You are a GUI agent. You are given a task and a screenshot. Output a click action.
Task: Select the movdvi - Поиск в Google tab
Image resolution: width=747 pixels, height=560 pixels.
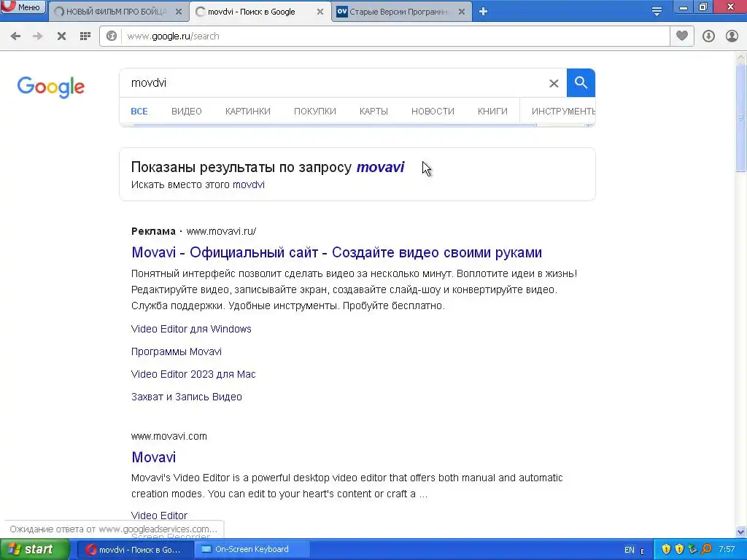pos(252,12)
